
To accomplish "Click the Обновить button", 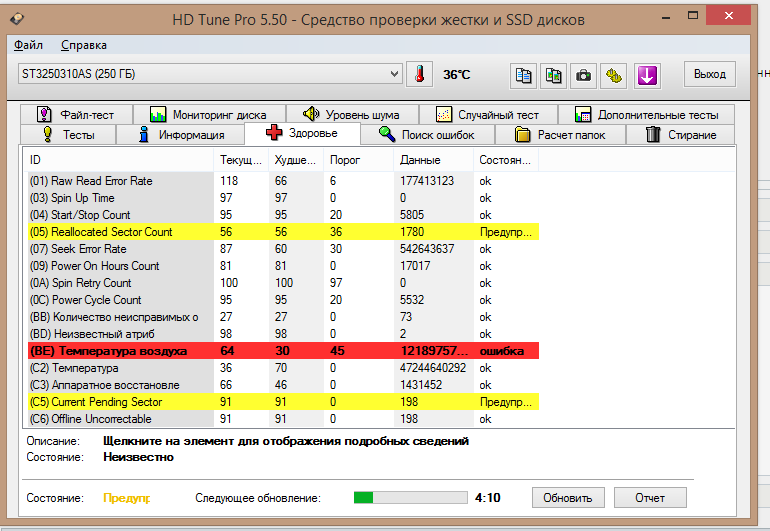I will (568, 498).
